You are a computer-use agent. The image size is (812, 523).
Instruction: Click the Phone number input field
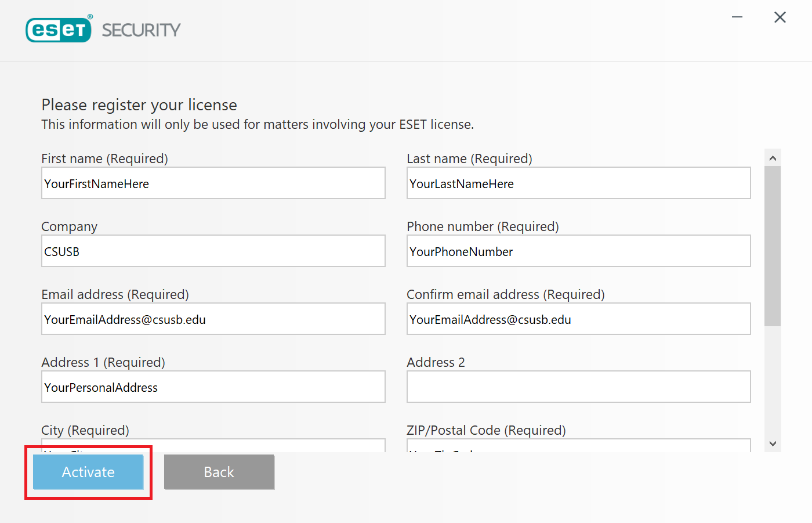click(x=579, y=251)
